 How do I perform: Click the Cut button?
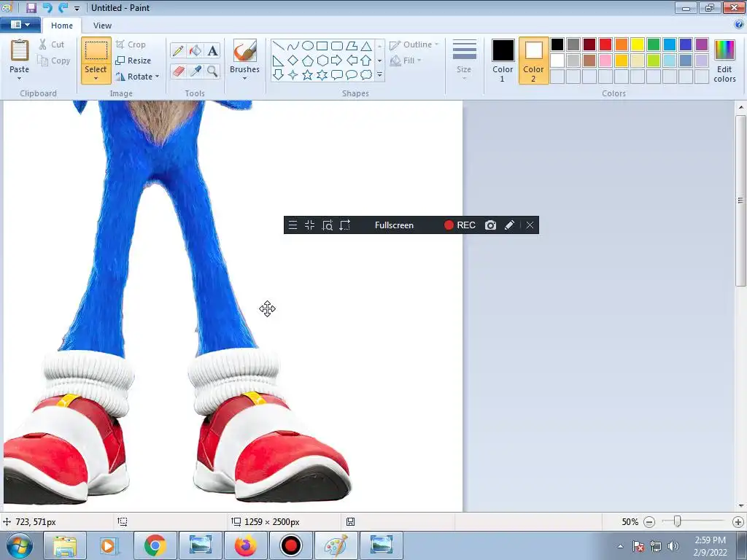pyautogui.click(x=52, y=44)
